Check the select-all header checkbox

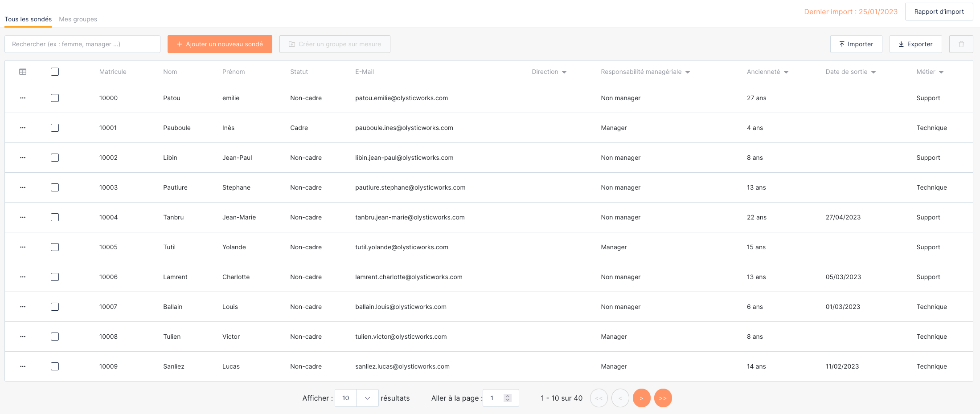55,72
